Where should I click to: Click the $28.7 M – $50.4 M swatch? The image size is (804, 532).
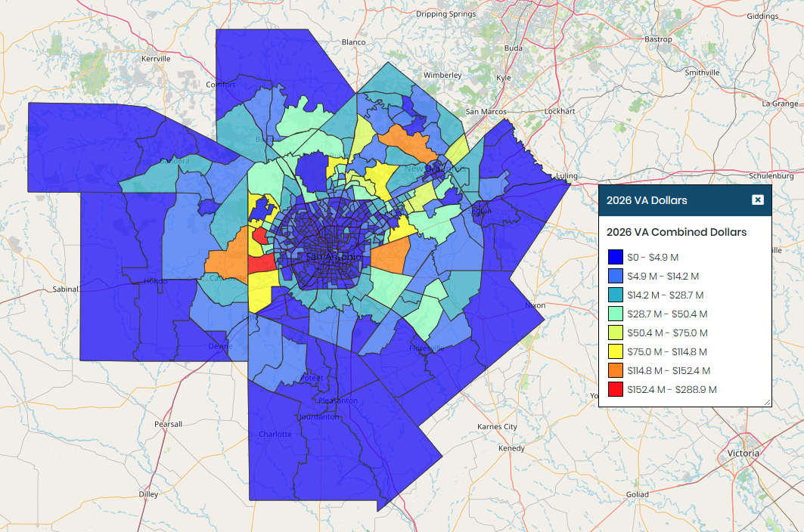pos(616,314)
